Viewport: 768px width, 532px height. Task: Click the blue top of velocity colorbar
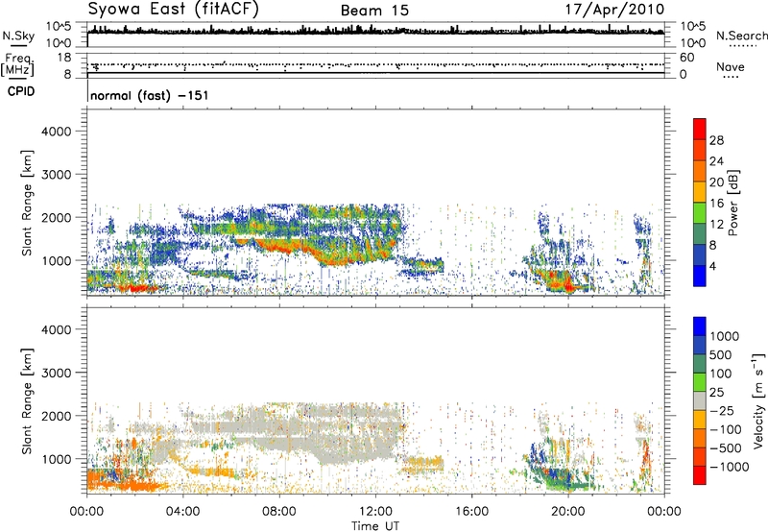coord(700,326)
